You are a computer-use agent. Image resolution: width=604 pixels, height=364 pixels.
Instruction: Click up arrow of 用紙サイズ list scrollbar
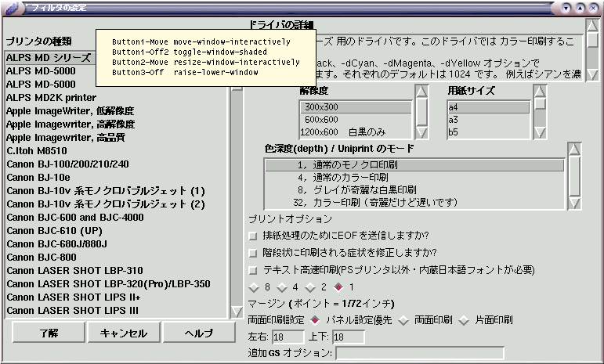click(x=540, y=92)
